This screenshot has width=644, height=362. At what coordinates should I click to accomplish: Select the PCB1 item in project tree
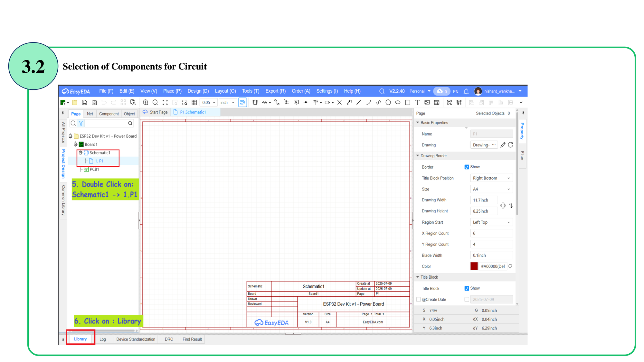point(94,169)
